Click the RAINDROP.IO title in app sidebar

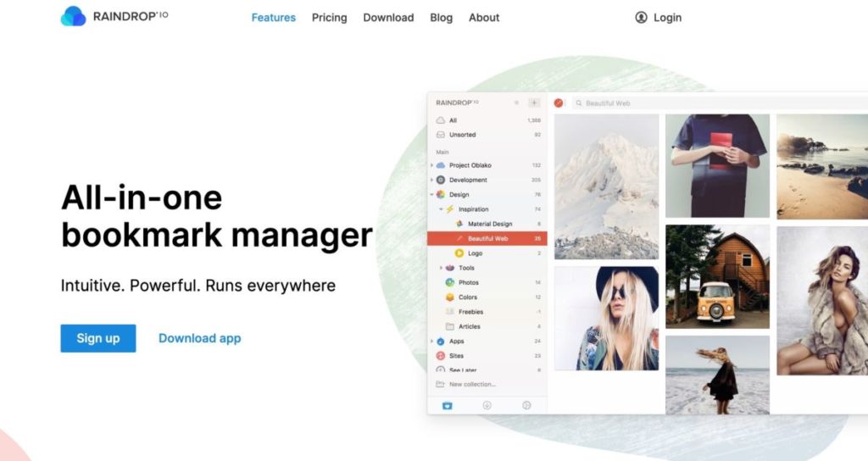[x=457, y=103]
